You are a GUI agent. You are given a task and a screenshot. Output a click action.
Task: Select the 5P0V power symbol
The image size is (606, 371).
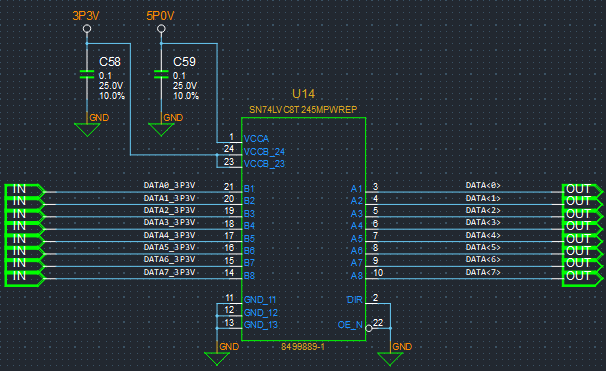click(161, 29)
